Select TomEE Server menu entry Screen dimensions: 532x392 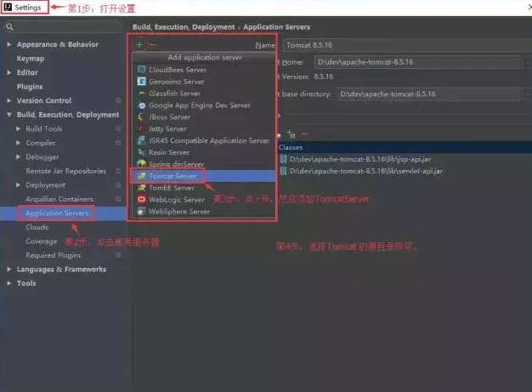click(171, 188)
